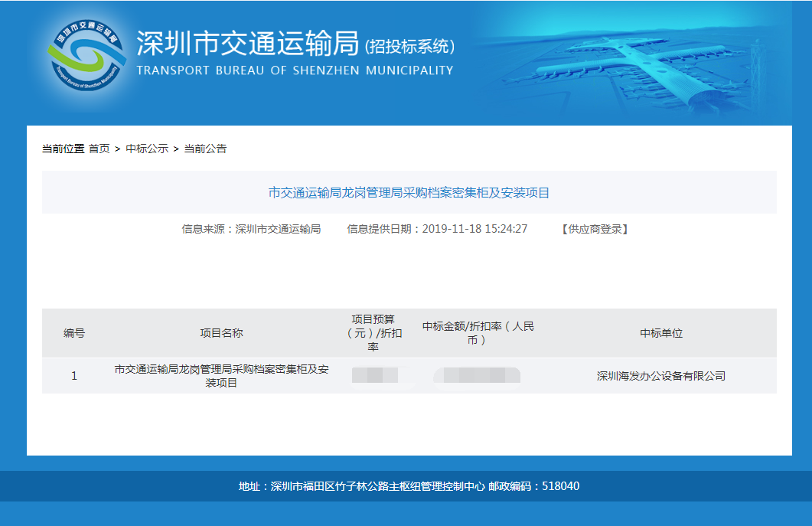Open the 【供应商登录】 supplier login link
Image resolution: width=812 pixels, height=526 pixels.
(595, 229)
